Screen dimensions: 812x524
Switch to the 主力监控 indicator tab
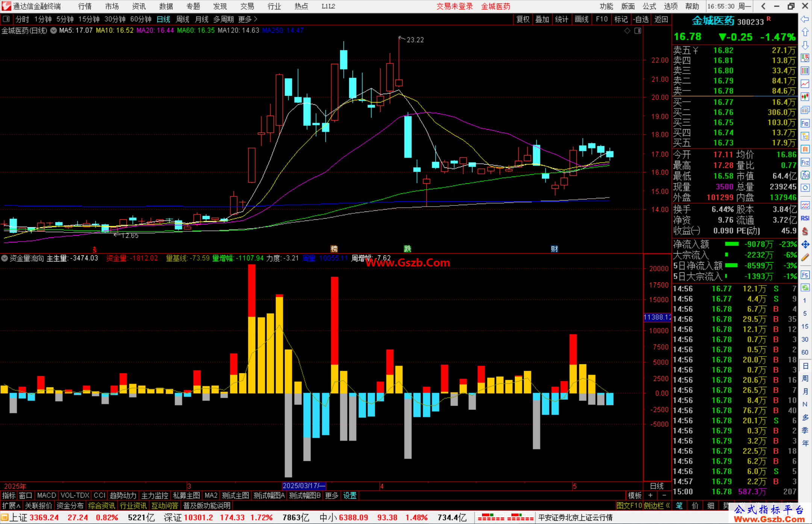[155, 495]
